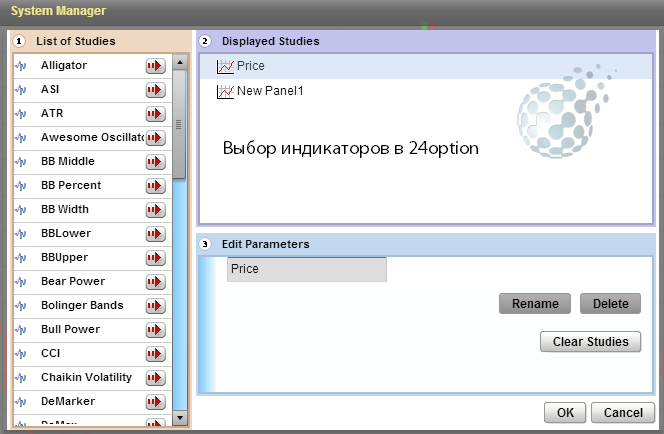The height and width of the screenshot is (434, 664).
Task: Add BB Width via its red arrow button
Action: [155, 210]
